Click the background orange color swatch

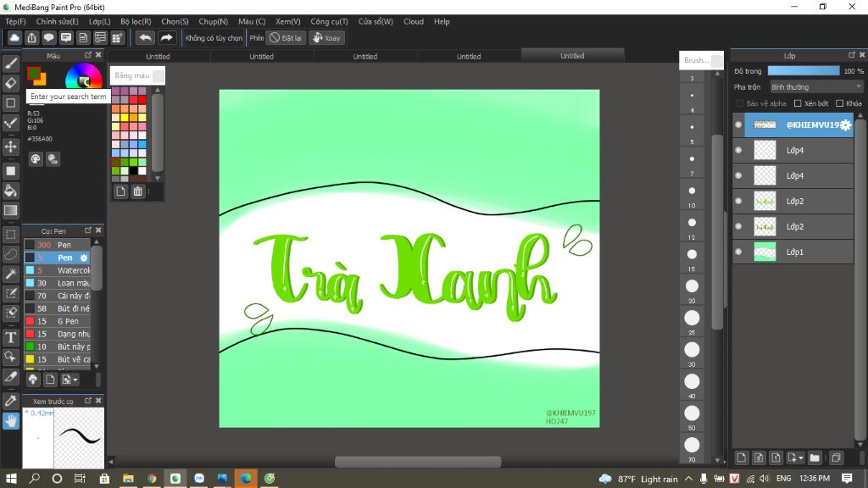coord(42,80)
